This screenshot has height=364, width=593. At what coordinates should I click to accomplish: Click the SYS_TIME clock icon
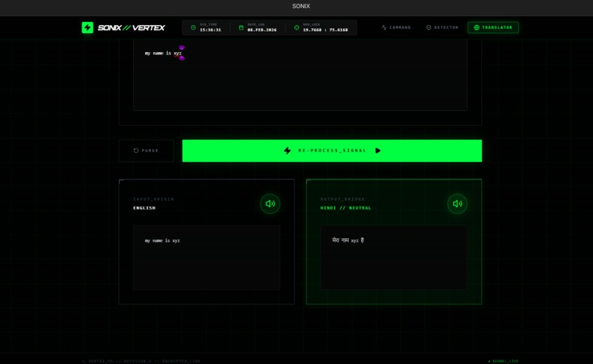193,28
